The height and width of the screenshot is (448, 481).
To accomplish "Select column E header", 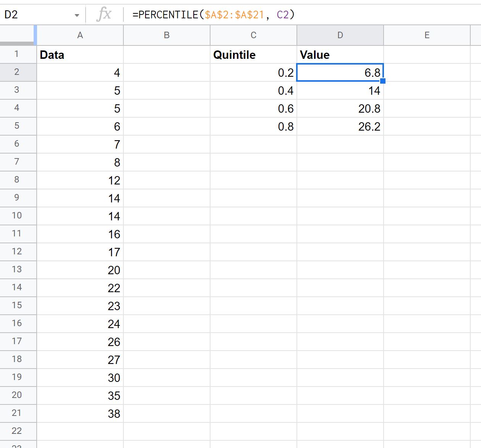I will 427,35.
